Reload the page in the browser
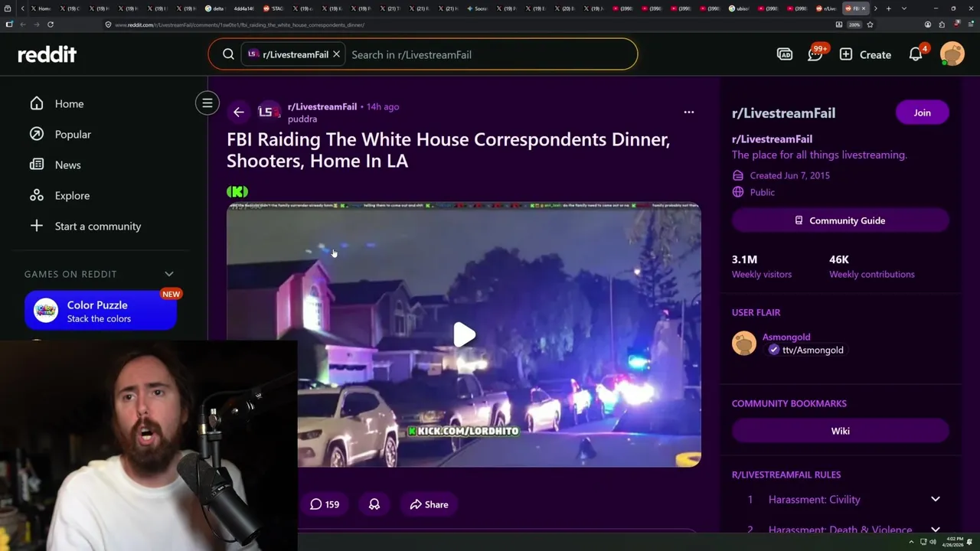 51,24
